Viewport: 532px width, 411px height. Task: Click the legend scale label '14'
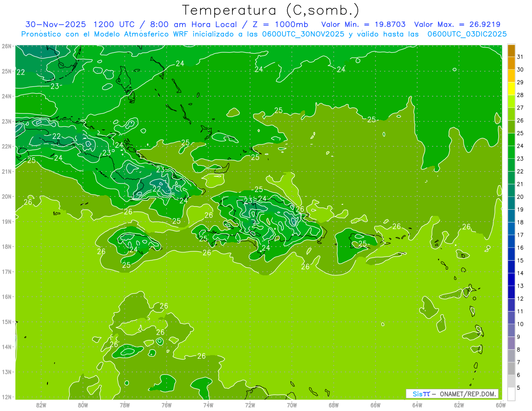click(x=520, y=273)
